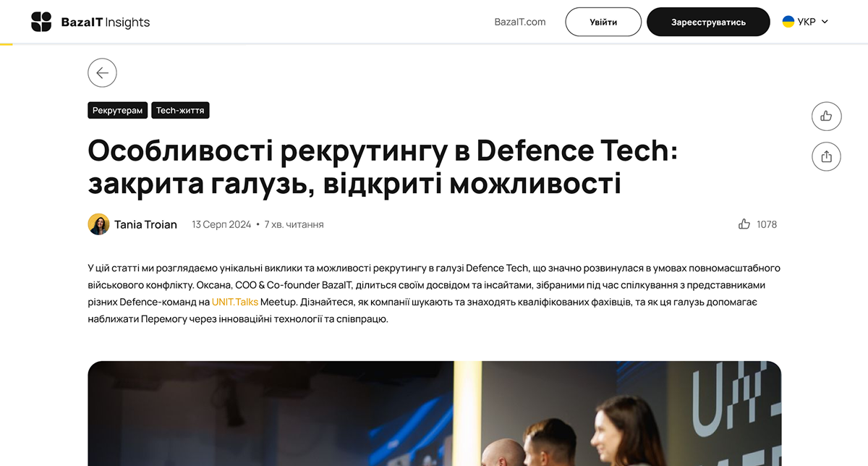Select the Рекрутерам category tag
868x466 pixels.
tap(118, 111)
